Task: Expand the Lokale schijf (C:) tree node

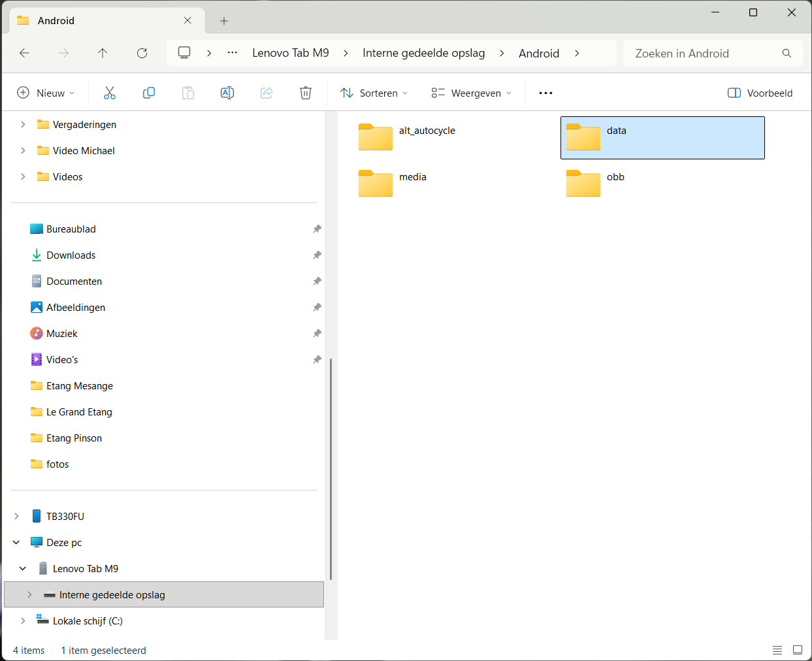Action: (x=23, y=621)
